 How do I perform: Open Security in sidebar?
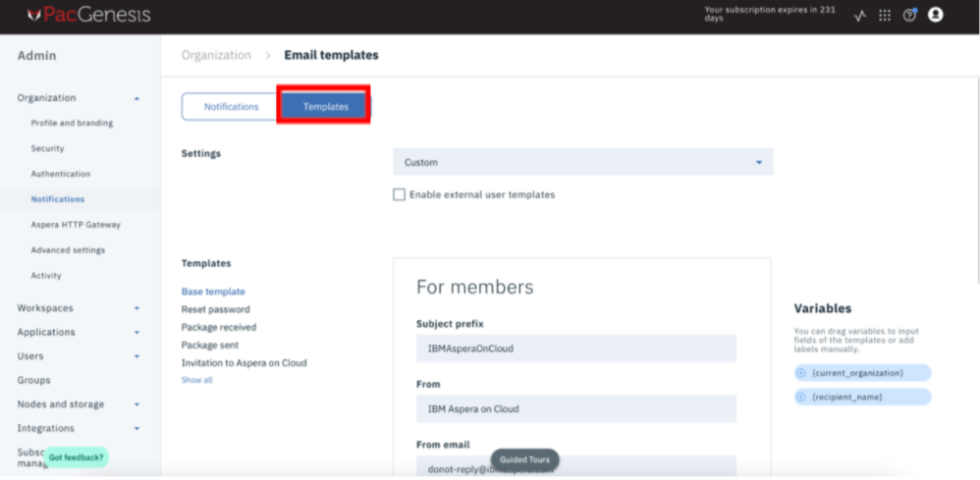(x=47, y=149)
